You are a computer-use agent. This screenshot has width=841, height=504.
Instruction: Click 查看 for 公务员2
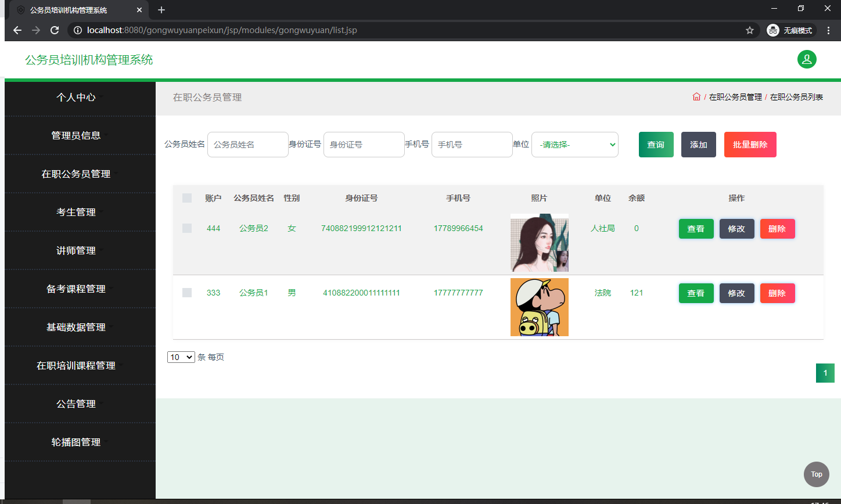pos(696,229)
